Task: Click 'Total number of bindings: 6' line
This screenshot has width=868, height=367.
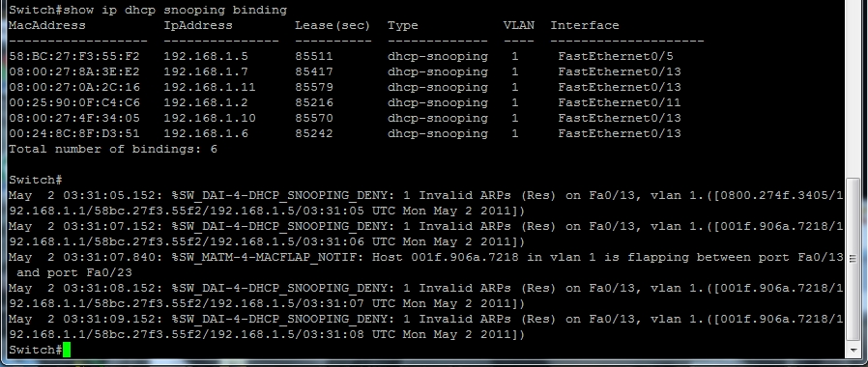Action: pos(113,150)
